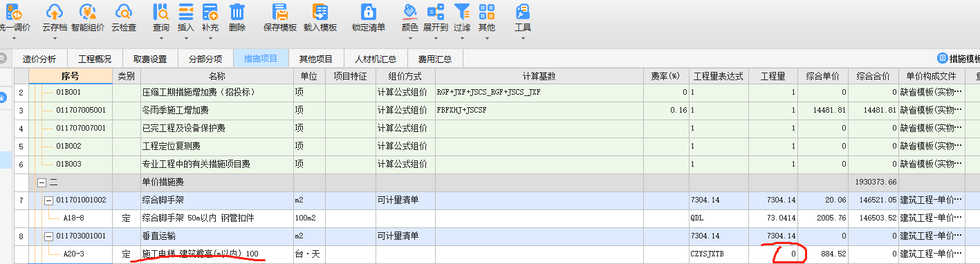
Task: Click the 插入 insert icon
Action: point(186,12)
